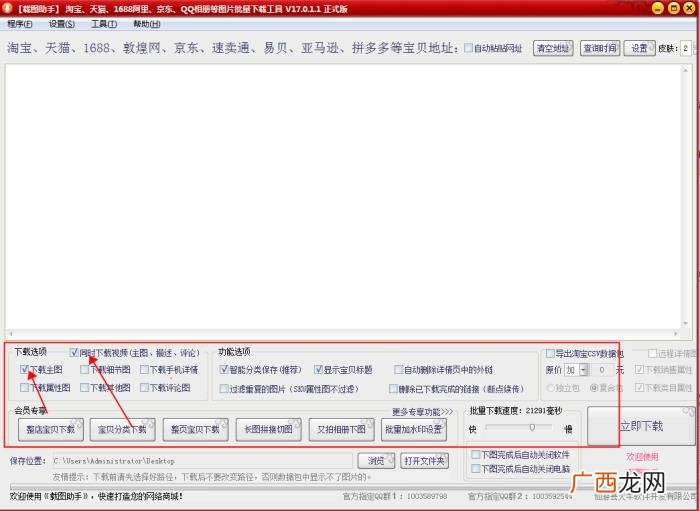Click the 保存位置 path field
This screenshot has height=511, width=700.
tap(202, 461)
